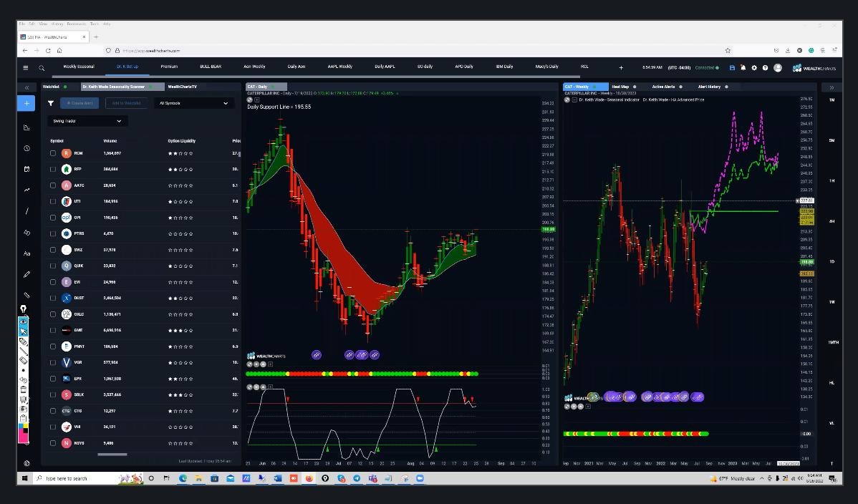Screen dimensions: 858x504
Task: Check the box for VGR row
Action: (x=53, y=362)
